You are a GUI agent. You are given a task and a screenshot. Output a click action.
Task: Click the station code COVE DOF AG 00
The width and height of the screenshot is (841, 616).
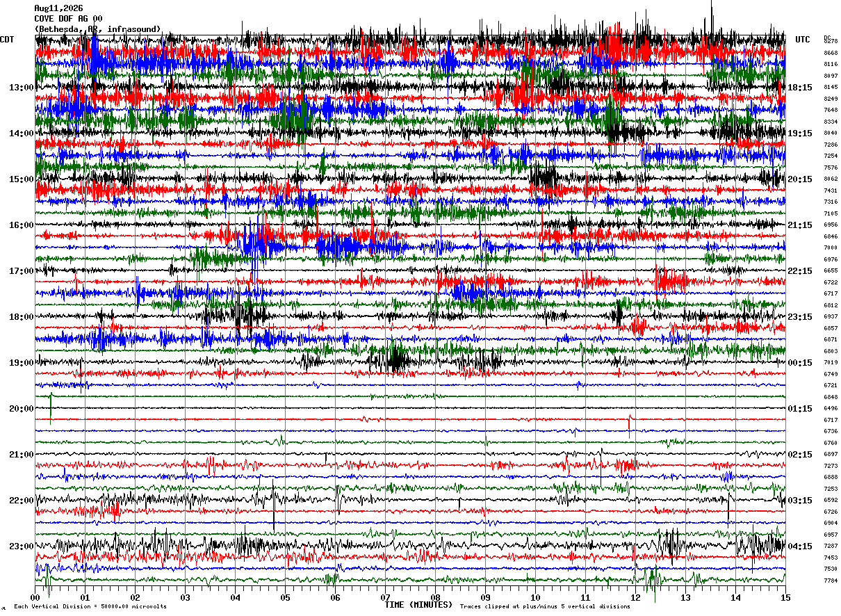click(68, 19)
